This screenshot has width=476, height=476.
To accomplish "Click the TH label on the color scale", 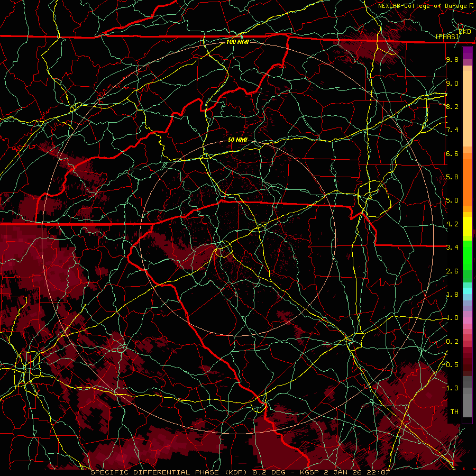I will [454, 412].
